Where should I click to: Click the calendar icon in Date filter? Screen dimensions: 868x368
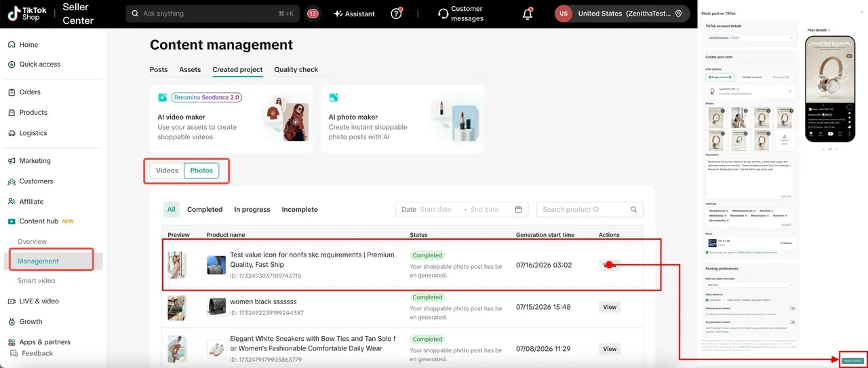click(x=518, y=210)
